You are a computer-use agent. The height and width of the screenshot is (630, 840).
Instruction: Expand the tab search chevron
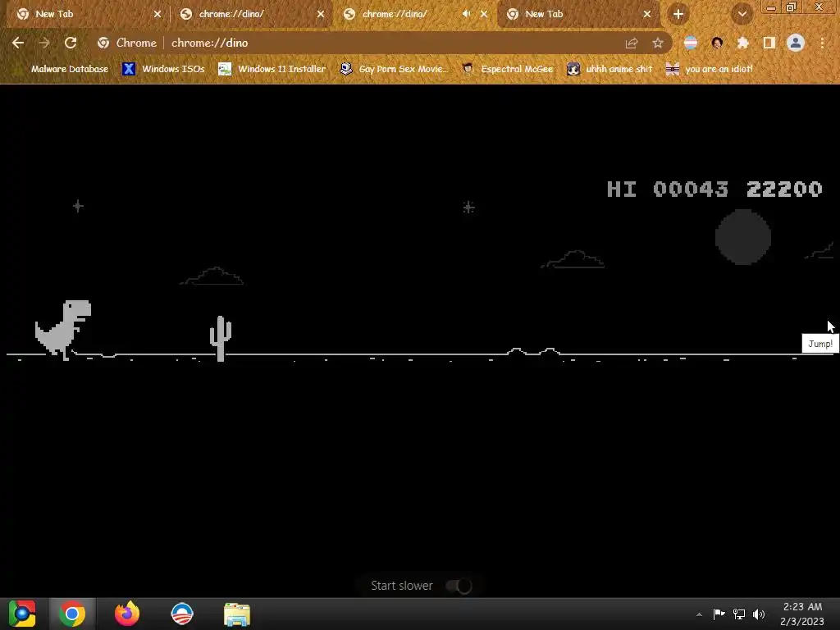pyautogui.click(x=742, y=15)
